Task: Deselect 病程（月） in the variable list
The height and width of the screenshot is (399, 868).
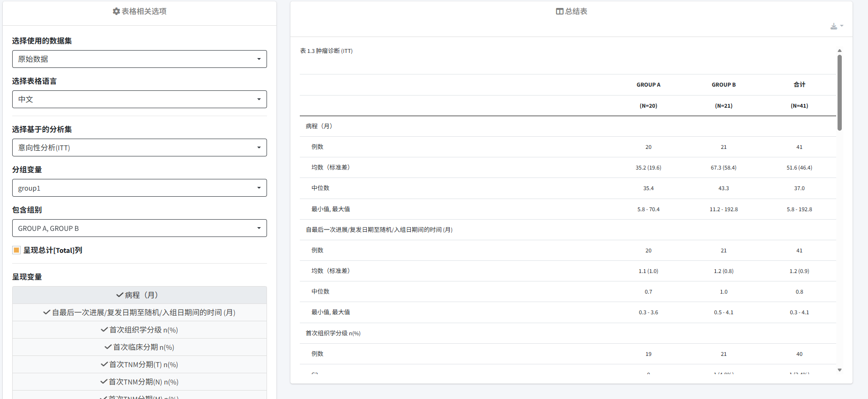Action: [139, 295]
